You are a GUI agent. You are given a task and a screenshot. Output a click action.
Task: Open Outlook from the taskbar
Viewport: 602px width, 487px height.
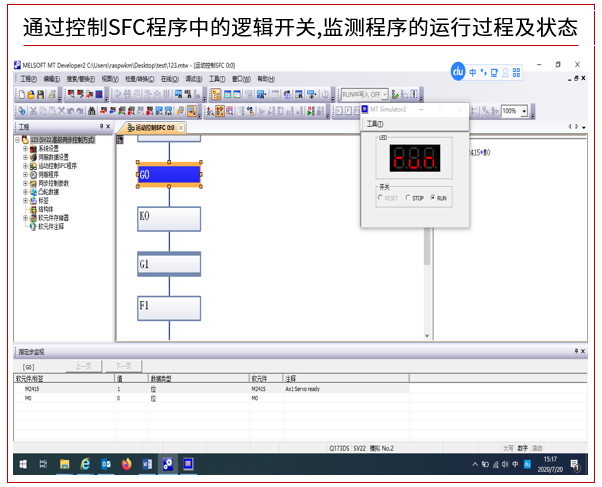click(x=106, y=465)
